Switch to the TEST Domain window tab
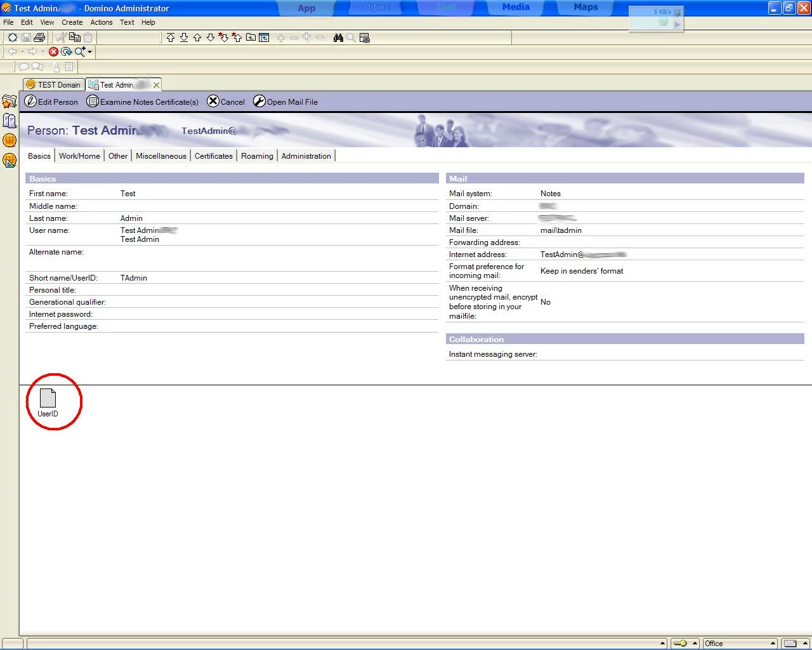This screenshot has height=650, width=812. pyautogui.click(x=54, y=84)
